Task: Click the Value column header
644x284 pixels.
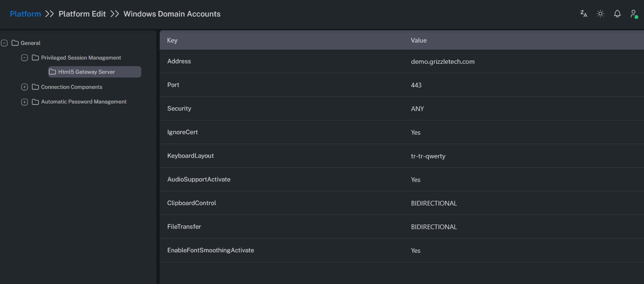Action: (x=419, y=40)
